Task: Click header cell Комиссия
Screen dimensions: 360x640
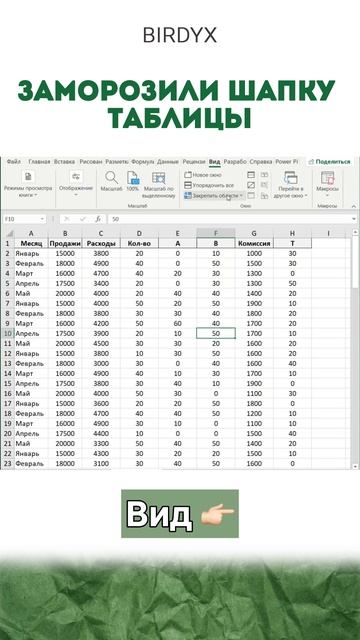Action: [x=254, y=244]
